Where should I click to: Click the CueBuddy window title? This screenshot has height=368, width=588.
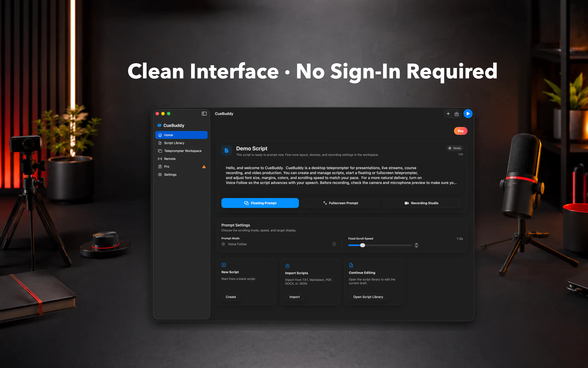224,114
